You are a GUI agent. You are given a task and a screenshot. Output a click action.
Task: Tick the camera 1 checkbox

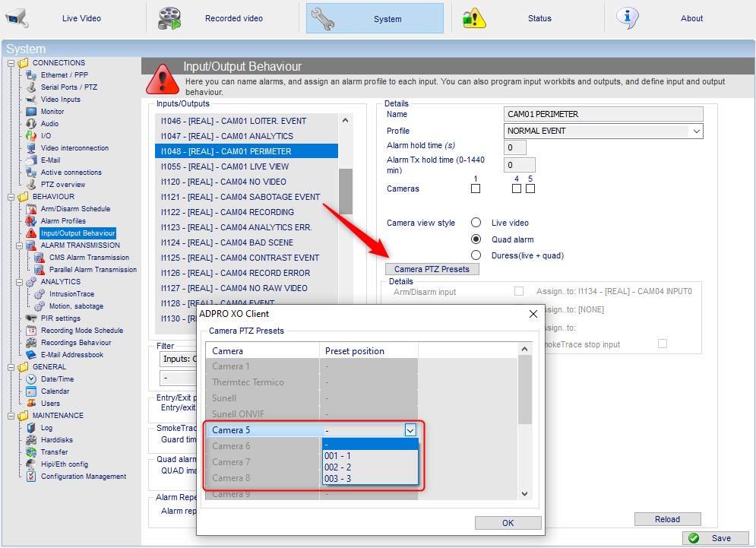(476, 188)
